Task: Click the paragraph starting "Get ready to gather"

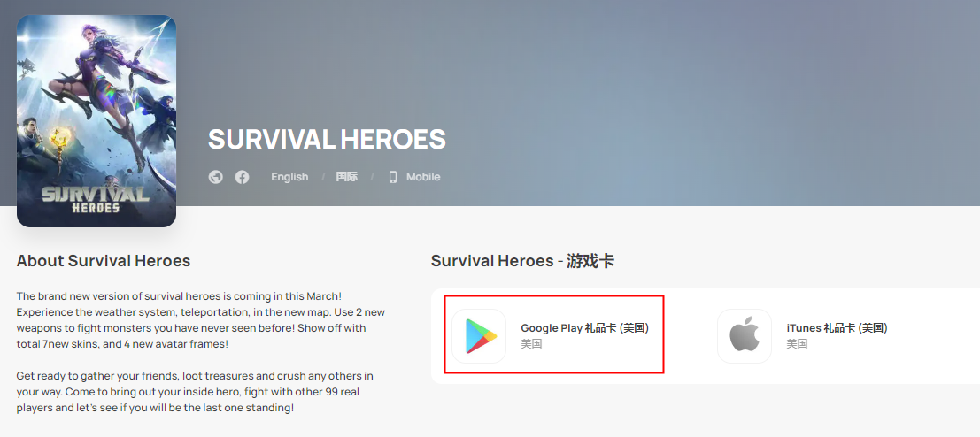Action: (195, 392)
